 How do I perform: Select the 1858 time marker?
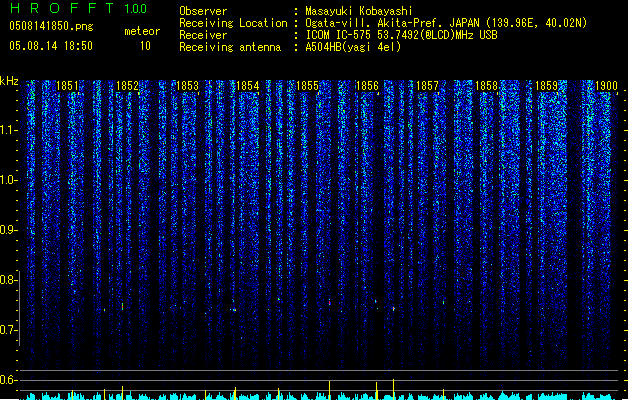[x=487, y=86]
